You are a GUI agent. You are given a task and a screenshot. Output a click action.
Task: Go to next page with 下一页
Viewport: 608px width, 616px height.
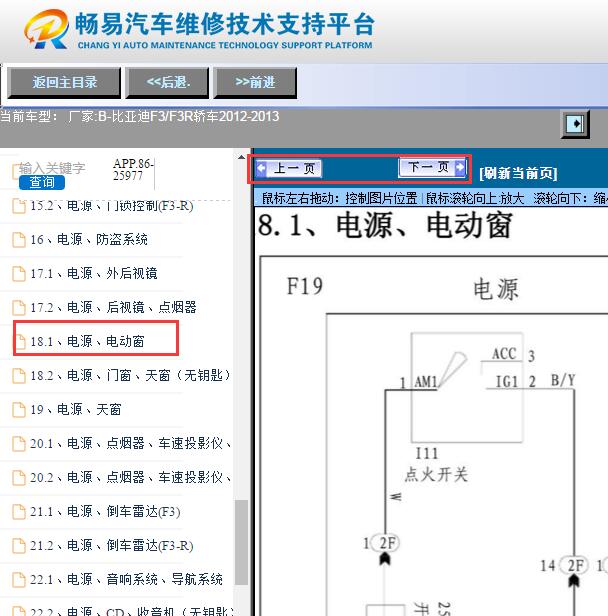432,167
